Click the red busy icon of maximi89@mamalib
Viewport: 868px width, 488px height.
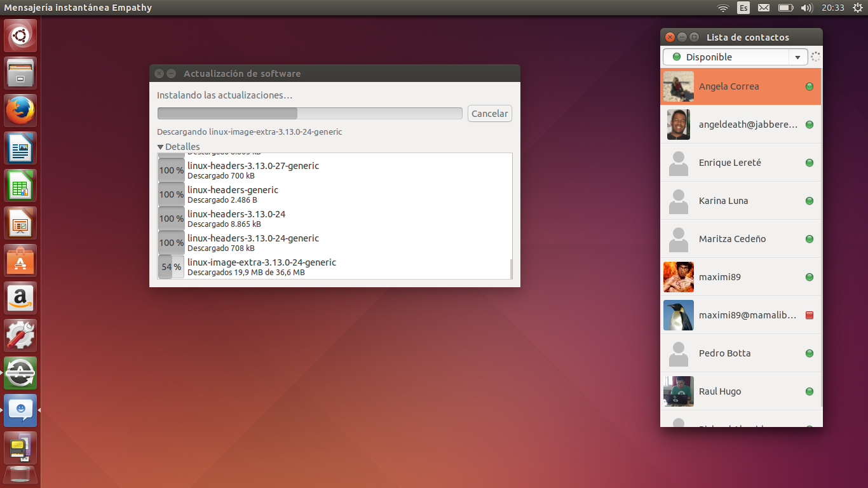point(810,315)
